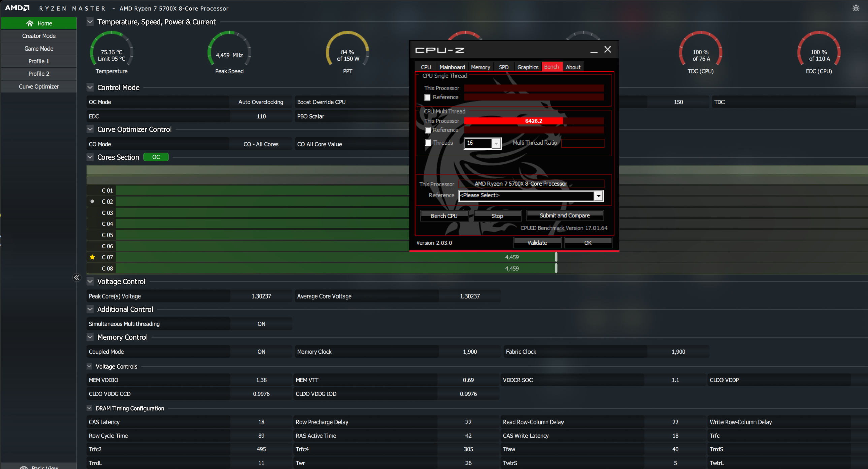Collapse the DRAM Timing Configuration subsection
This screenshot has width=868, height=469.
click(x=89, y=408)
